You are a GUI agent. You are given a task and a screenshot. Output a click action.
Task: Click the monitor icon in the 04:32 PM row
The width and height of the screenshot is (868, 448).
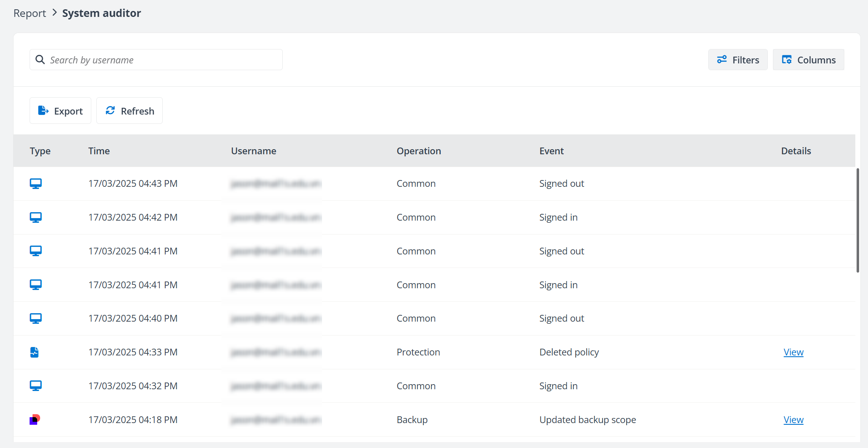pos(35,386)
